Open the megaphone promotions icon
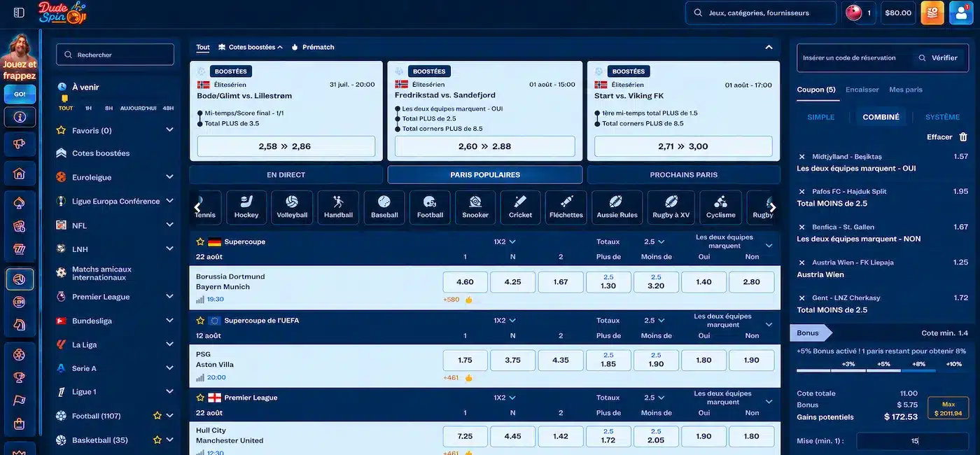 click(20, 144)
